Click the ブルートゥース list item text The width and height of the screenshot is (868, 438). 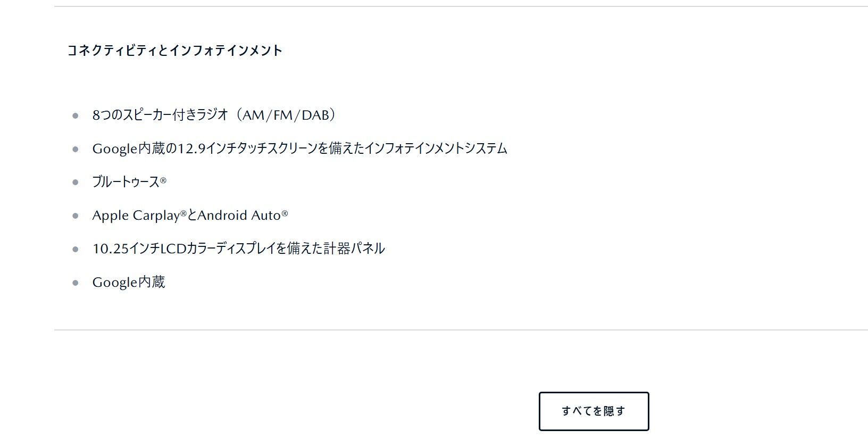126,182
